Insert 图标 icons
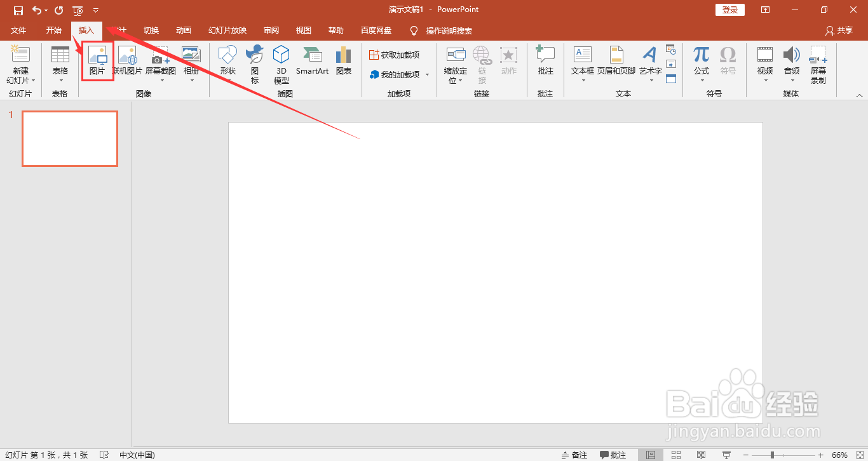The width and height of the screenshot is (868, 461). [255, 65]
